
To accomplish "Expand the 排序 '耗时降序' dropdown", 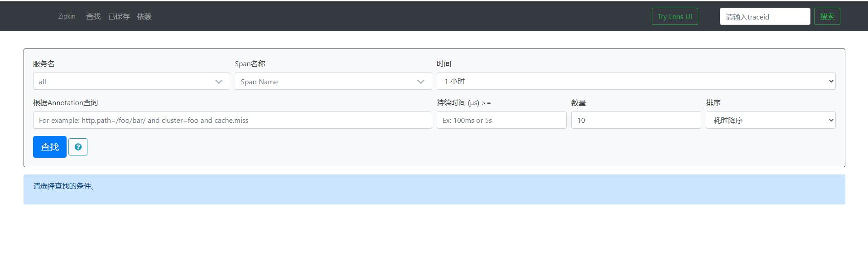I will pos(770,120).
